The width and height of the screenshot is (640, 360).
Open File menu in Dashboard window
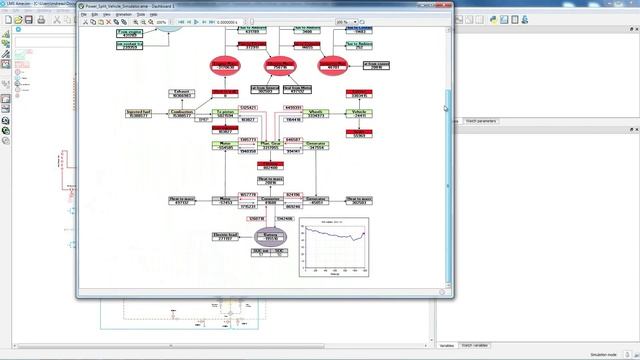point(84,14)
